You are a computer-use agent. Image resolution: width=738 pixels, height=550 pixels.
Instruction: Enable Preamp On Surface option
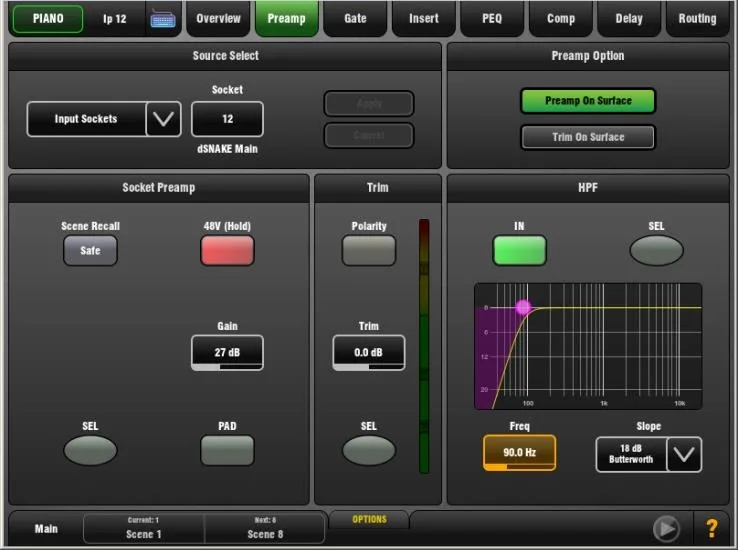point(588,101)
